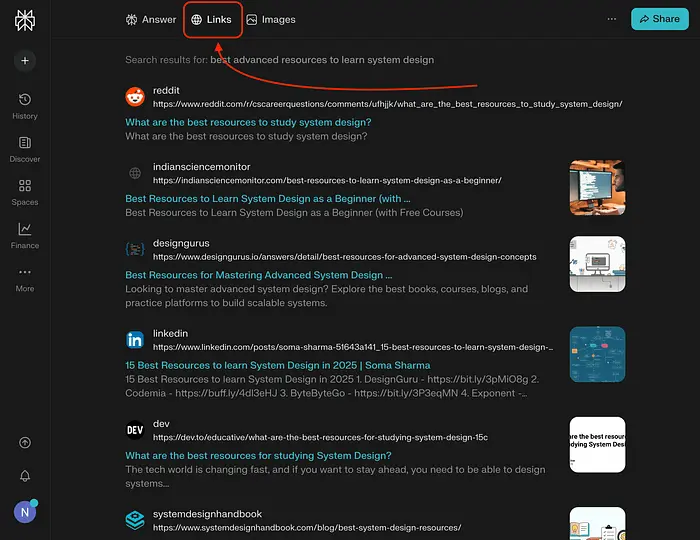Open the 'Best Resources for Mastering Advanced System Design' link
Image resolution: width=700 pixels, height=540 pixels.
point(258,275)
